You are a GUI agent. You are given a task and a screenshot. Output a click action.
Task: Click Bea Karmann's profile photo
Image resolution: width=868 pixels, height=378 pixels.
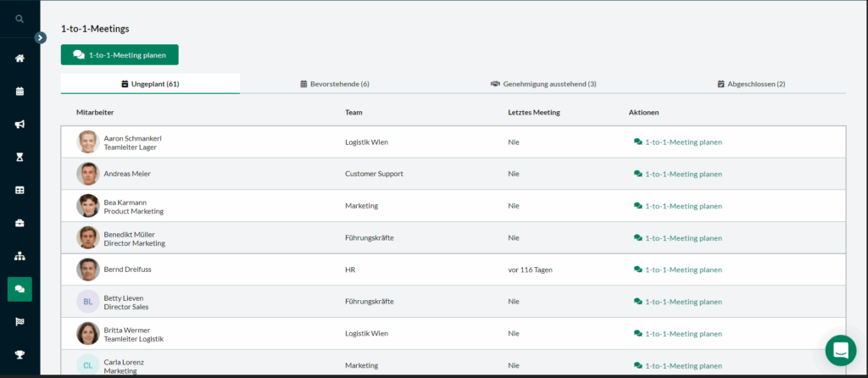click(x=88, y=206)
